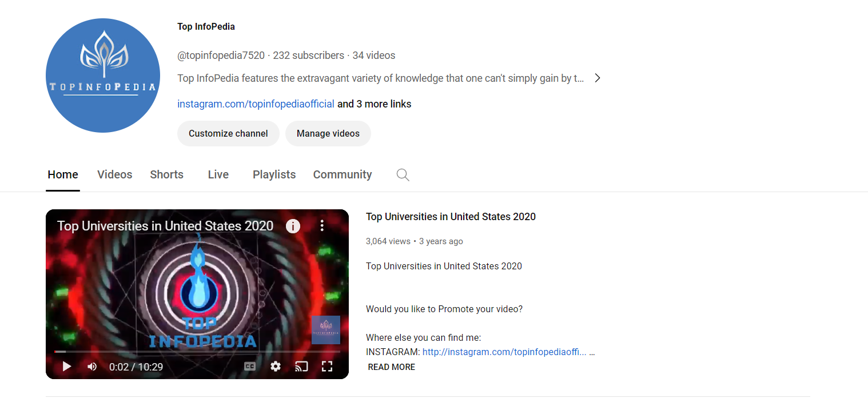The image size is (868, 406).
Task: Toggle closed captions on the video
Action: 249,366
